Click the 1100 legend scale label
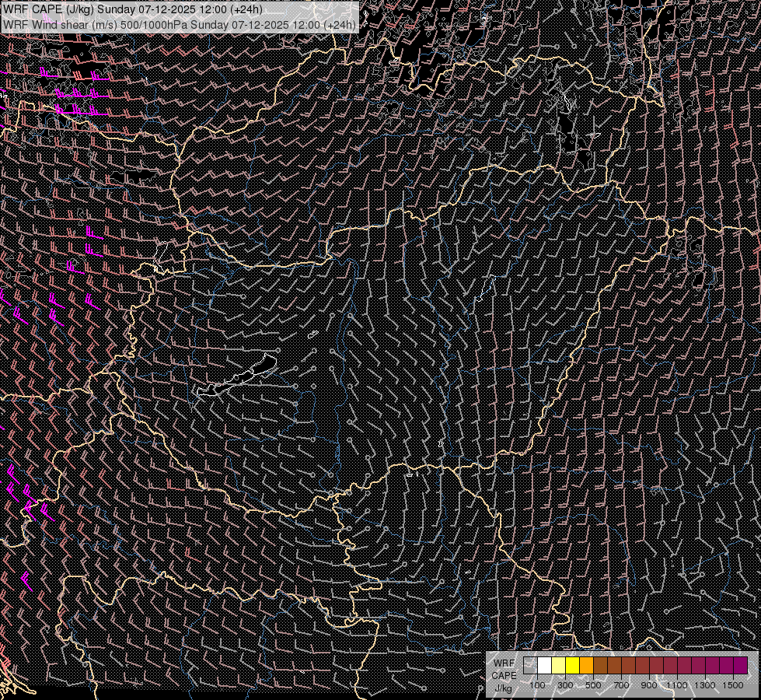Viewport: 761px width, 700px height. point(677,685)
